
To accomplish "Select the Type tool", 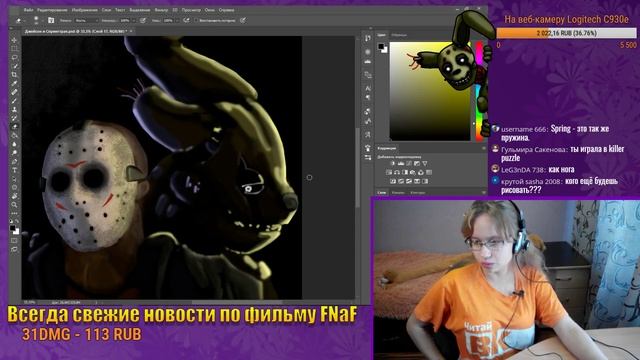I will tap(14, 170).
